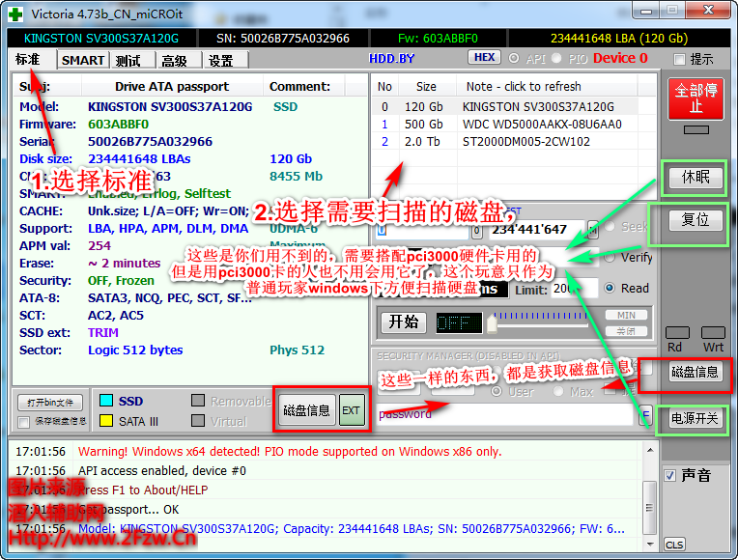Select the User radio button
Viewport: 738px width, 560px height.
pyautogui.click(x=497, y=392)
